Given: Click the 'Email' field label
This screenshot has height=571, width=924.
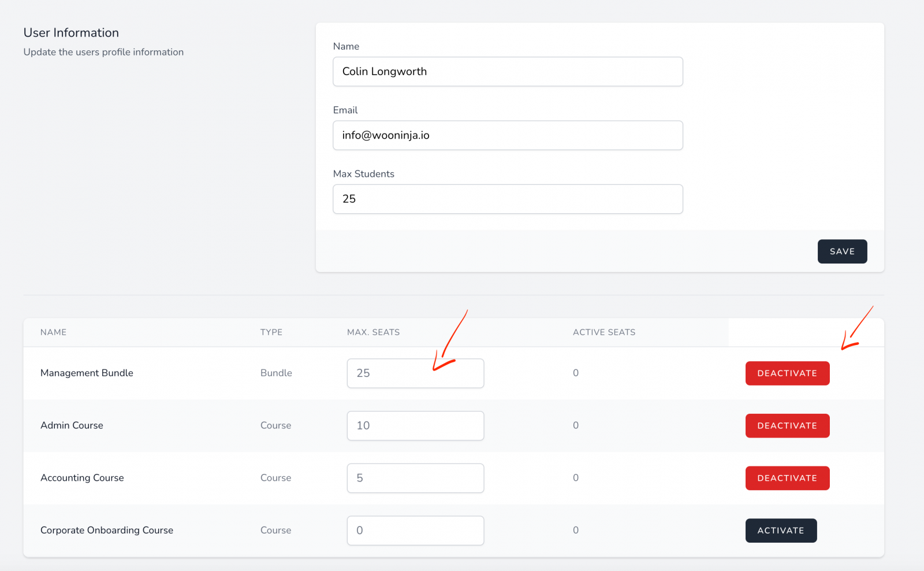Looking at the screenshot, I should [x=345, y=110].
